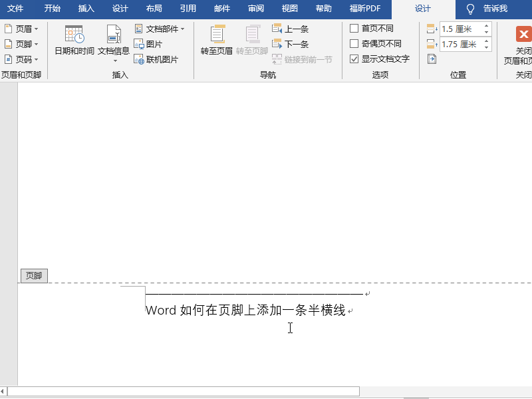Open the Document Info (文档信息) icon
This screenshot has width=532, height=399.
click(x=114, y=35)
